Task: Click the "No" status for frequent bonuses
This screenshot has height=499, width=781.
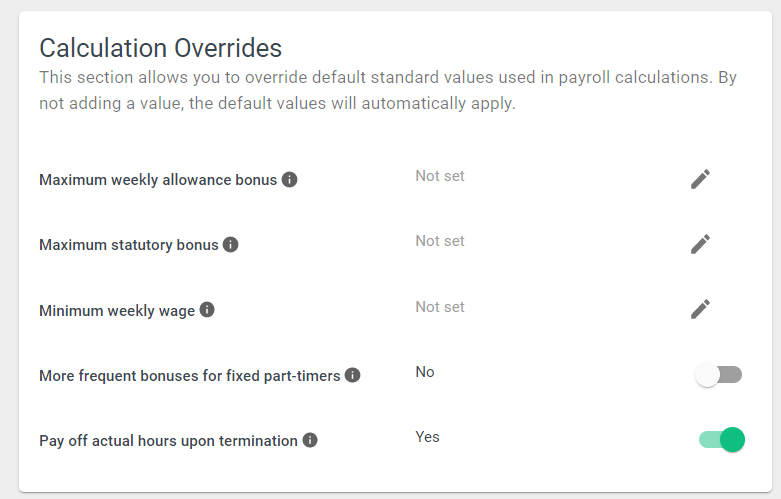Action: pos(425,372)
